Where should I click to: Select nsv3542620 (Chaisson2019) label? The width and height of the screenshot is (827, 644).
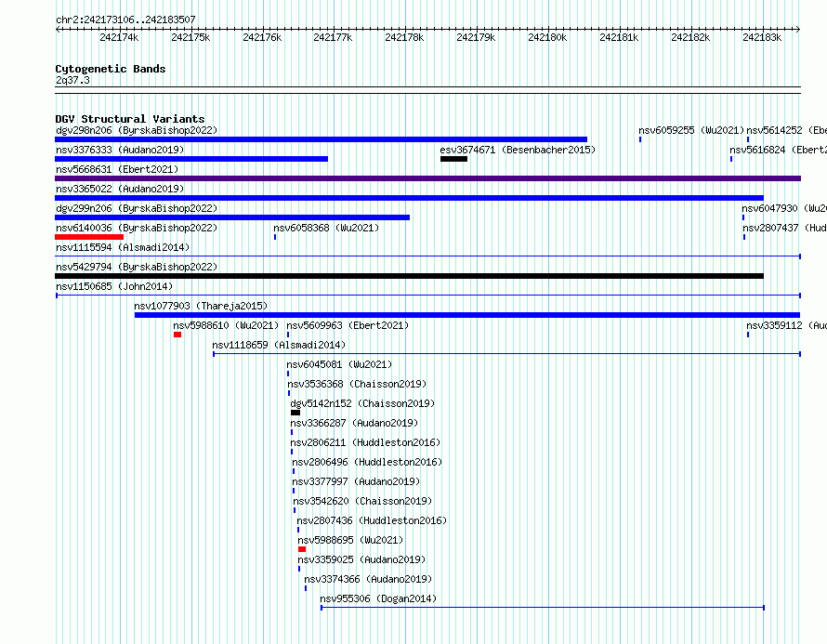pyautogui.click(x=362, y=501)
